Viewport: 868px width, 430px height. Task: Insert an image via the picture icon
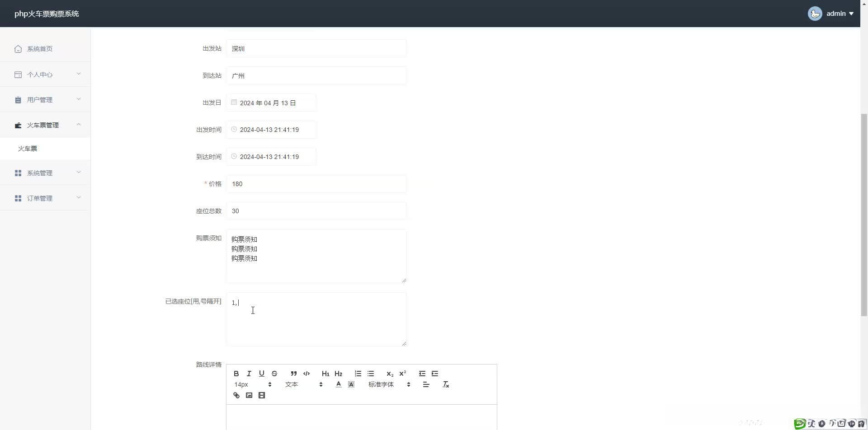point(249,395)
